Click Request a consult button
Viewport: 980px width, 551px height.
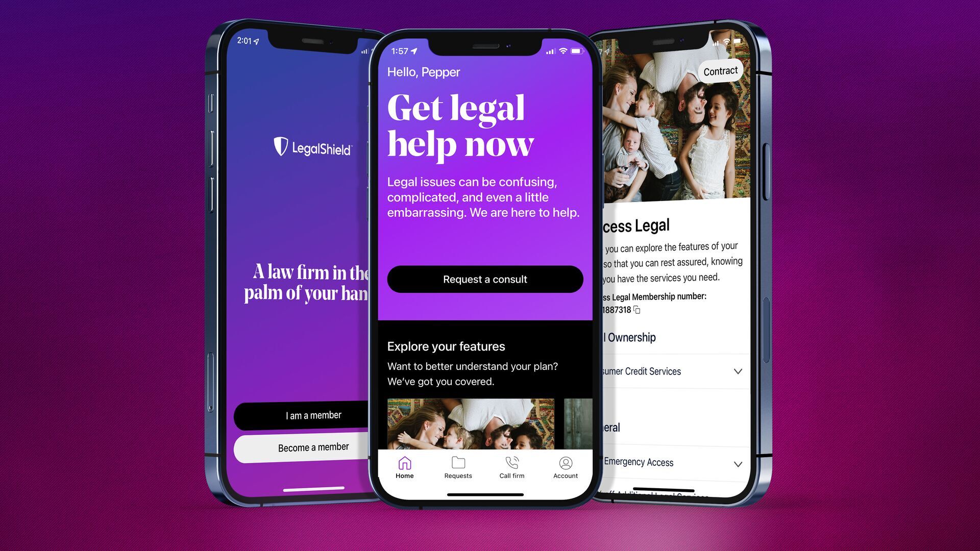pos(484,279)
